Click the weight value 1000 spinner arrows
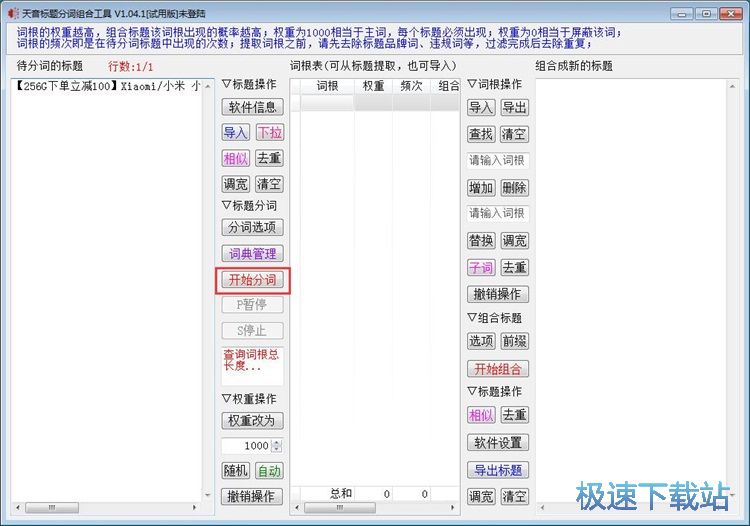The image size is (750, 526). coord(277,446)
